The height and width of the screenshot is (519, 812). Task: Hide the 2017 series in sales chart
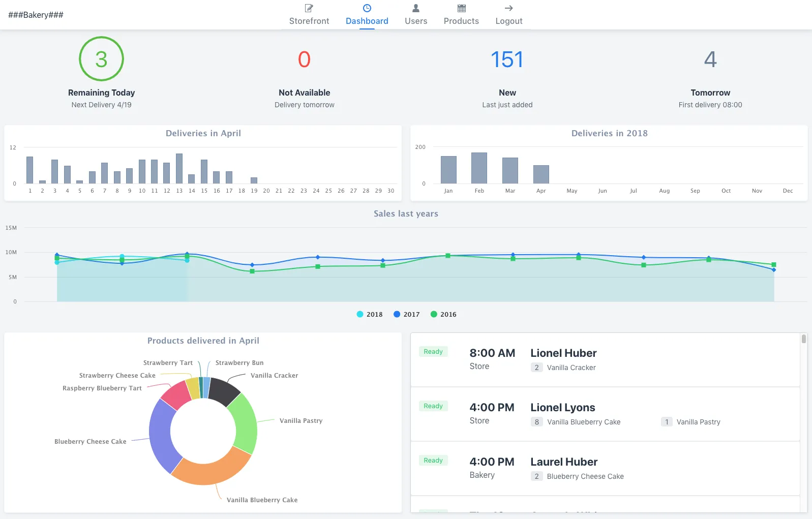407,315
